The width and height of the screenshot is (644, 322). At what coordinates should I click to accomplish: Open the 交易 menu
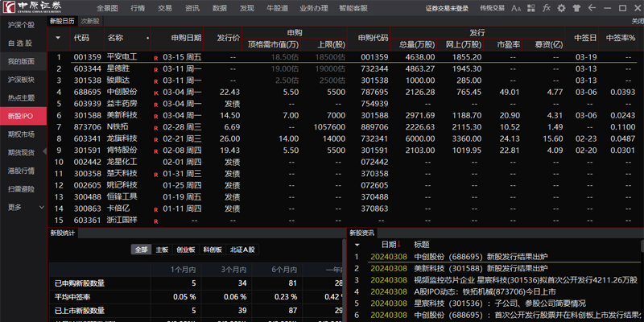coord(165,8)
